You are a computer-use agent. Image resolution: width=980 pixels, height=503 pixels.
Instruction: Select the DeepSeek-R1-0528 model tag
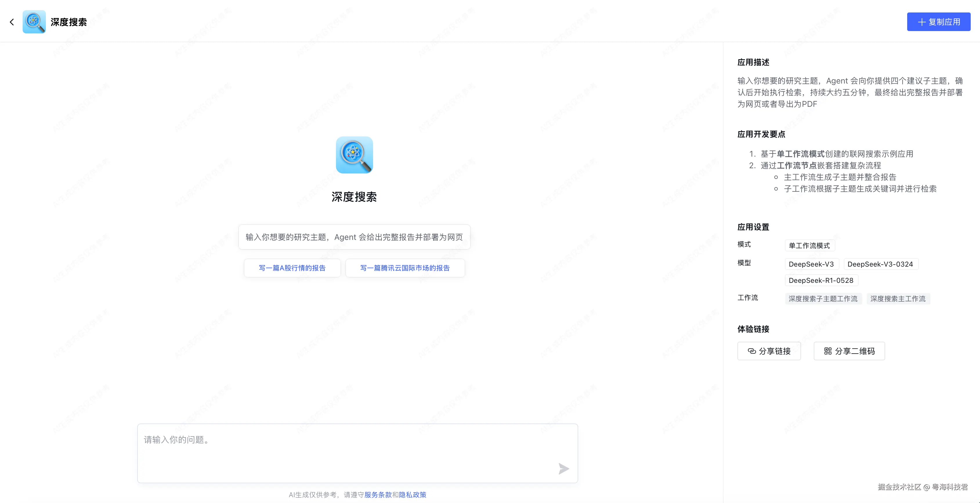(x=821, y=280)
